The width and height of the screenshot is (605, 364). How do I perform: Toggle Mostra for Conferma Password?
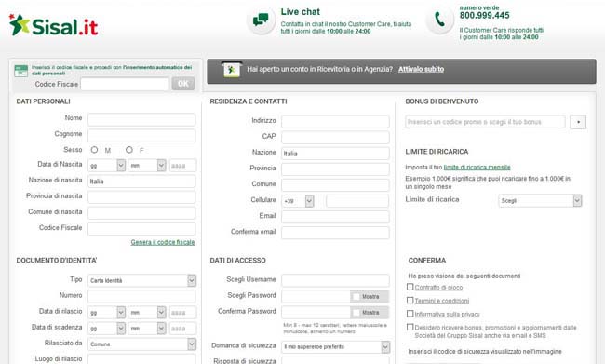coord(370,312)
